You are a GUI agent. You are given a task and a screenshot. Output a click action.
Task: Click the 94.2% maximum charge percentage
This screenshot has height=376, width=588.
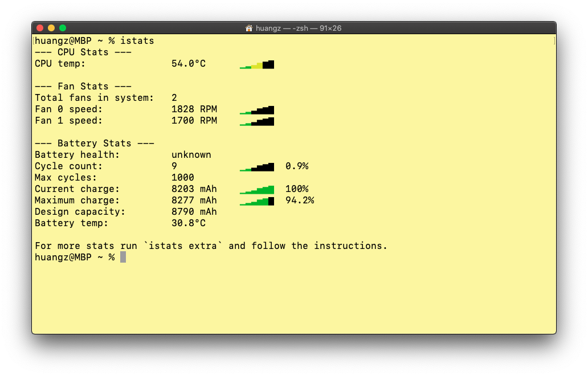pyautogui.click(x=299, y=201)
